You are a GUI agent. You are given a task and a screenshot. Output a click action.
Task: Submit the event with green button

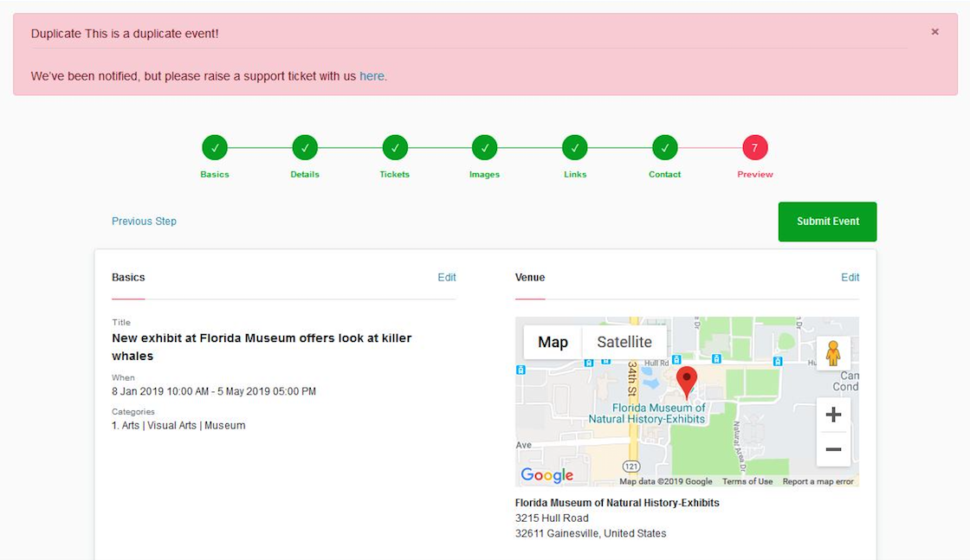(x=827, y=222)
